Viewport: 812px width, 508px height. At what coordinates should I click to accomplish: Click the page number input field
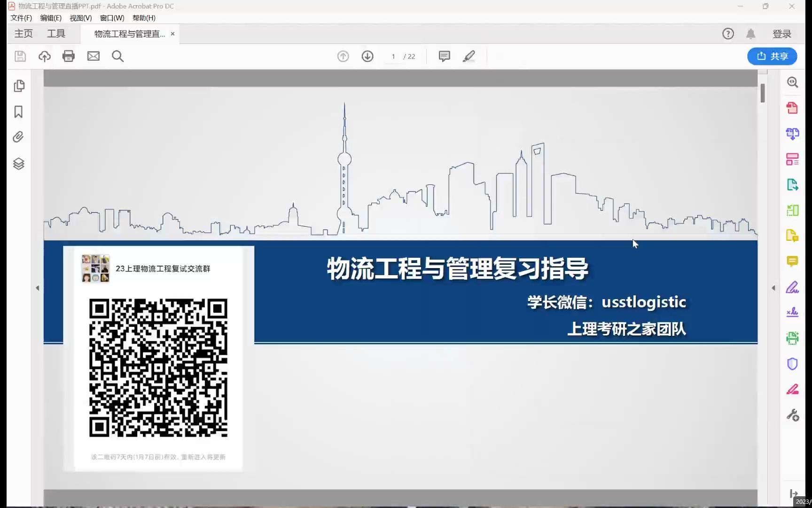pos(393,56)
